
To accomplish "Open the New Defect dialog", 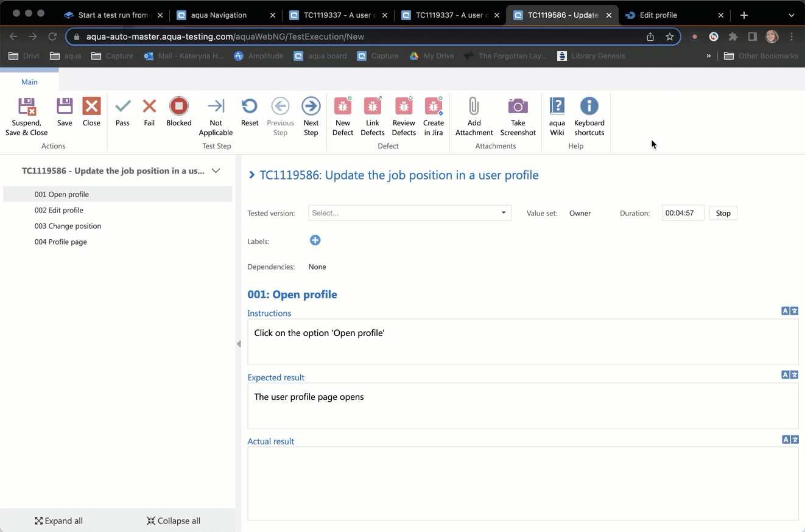I will click(343, 107).
